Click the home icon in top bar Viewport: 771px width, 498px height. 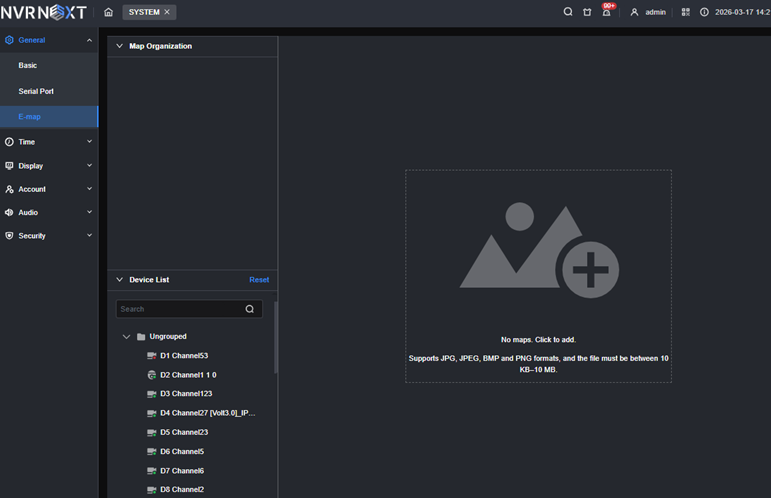coord(108,12)
